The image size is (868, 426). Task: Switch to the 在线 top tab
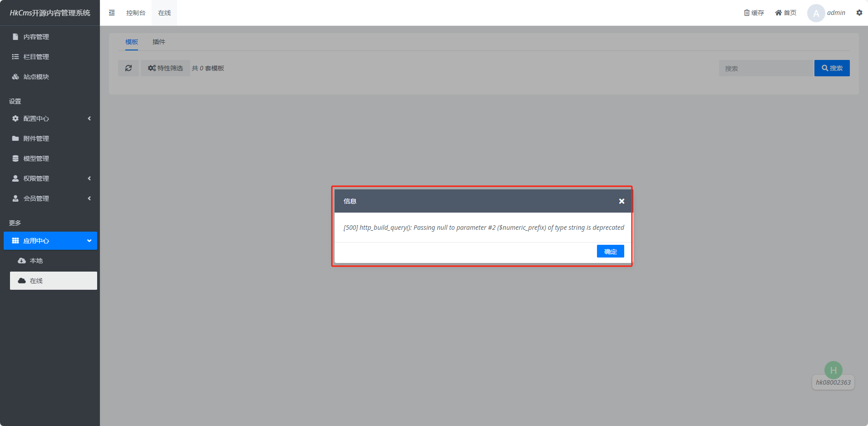pos(164,13)
